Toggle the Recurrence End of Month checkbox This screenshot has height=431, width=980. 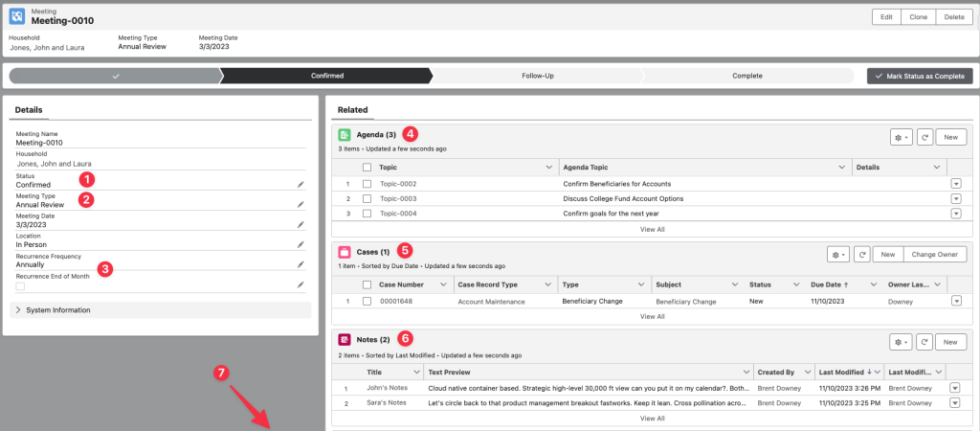click(20, 285)
